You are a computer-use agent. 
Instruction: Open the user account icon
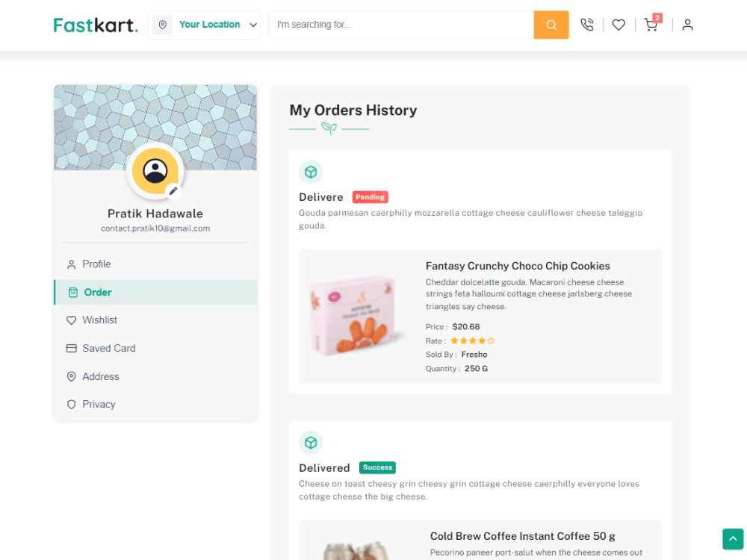pyautogui.click(x=687, y=25)
